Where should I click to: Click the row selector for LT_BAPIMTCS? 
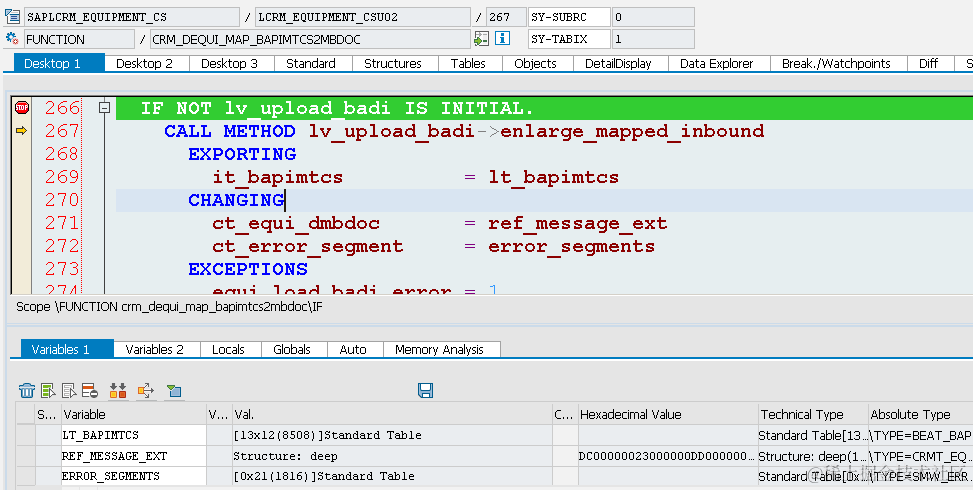(25, 435)
